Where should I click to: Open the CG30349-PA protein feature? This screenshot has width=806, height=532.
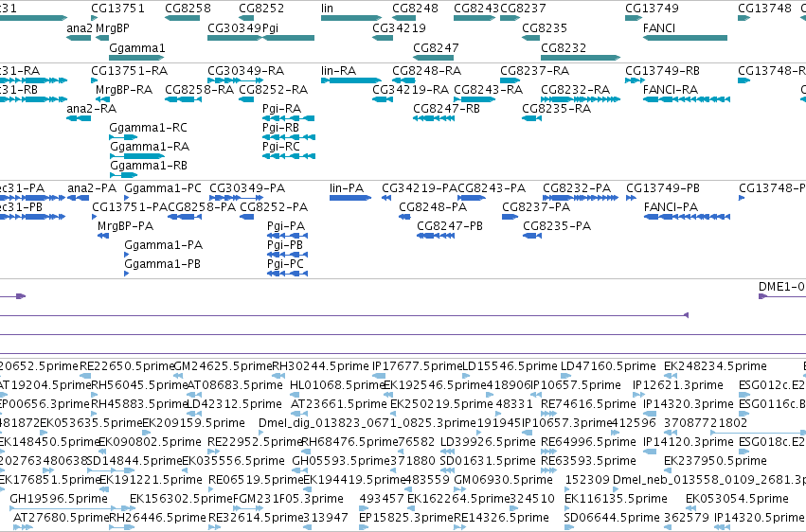237,198
